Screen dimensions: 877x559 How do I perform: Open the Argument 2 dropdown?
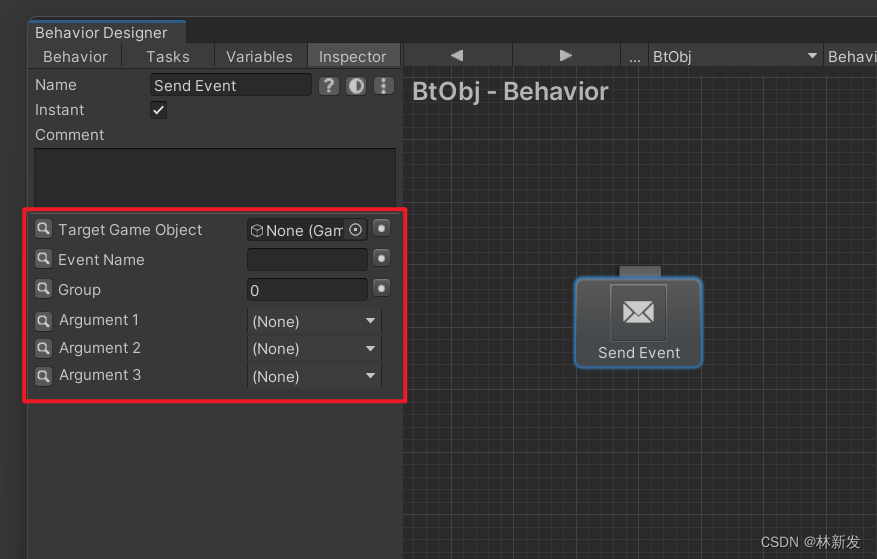tap(314, 349)
